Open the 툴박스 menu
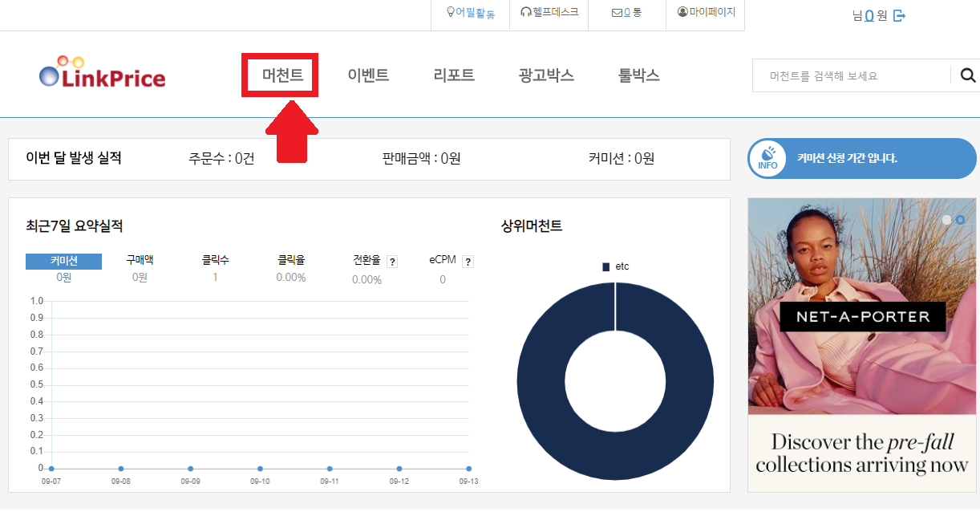 [638, 75]
